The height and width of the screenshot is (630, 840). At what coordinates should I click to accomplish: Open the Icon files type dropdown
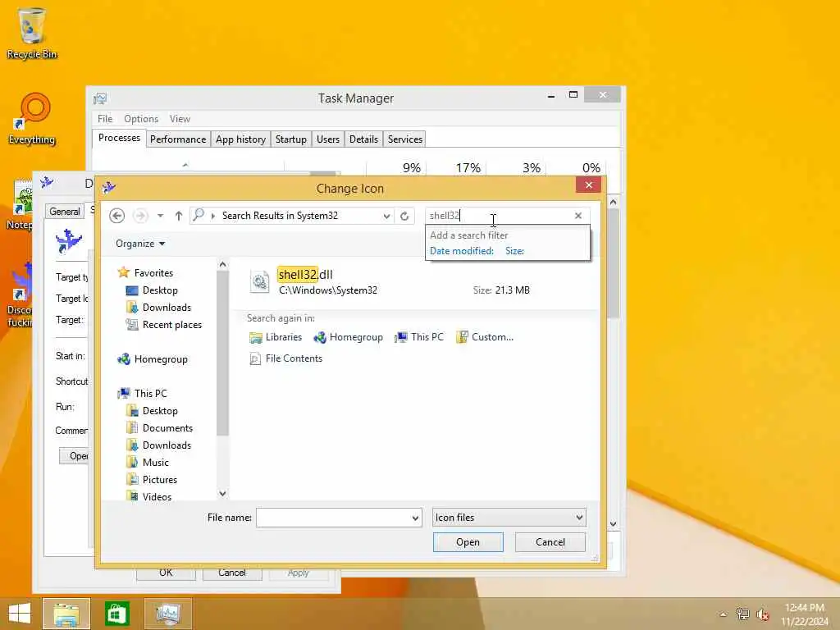coord(509,518)
